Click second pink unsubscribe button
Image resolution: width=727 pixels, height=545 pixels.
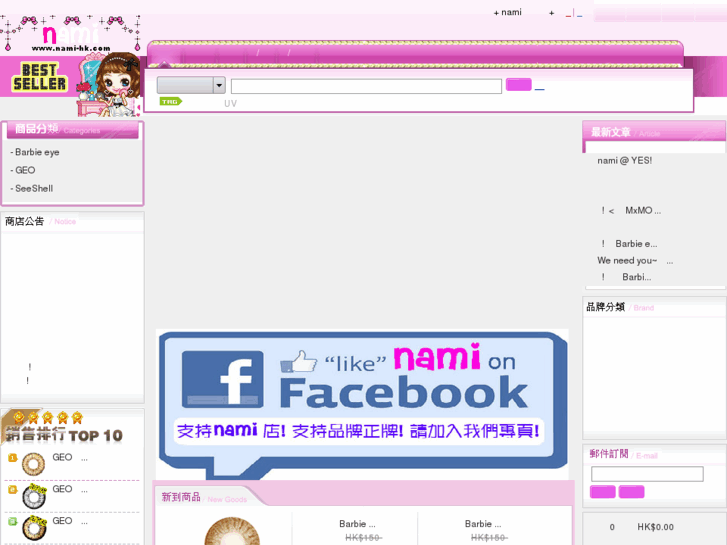pyautogui.click(x=631, y=492)
